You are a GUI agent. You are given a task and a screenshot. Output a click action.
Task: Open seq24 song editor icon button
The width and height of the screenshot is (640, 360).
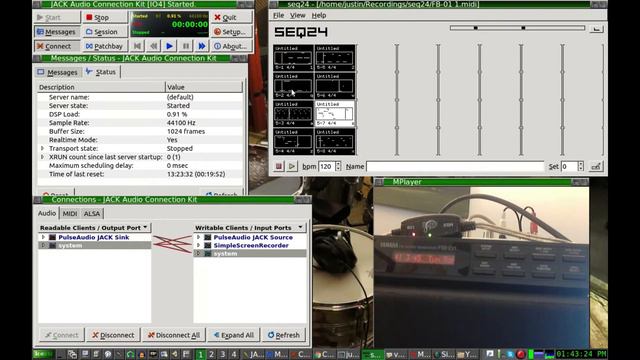[x=596, y=166]
